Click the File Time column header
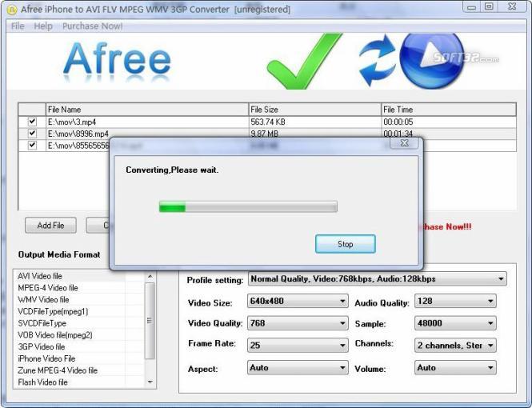Viewport: 532px width, 408px height. 449,110
